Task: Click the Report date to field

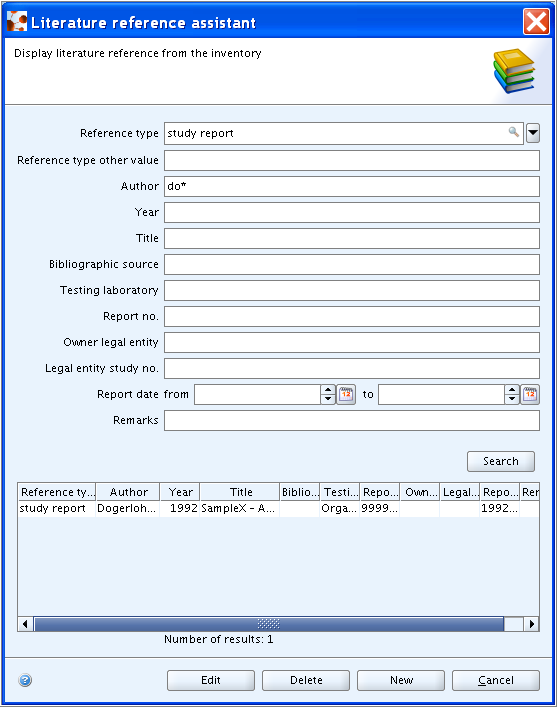Action: click(442, 395)
